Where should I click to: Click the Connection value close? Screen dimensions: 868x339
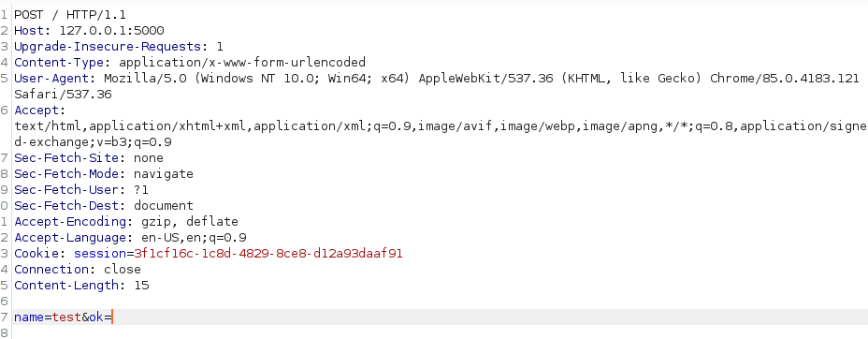(x=123, y=270)
